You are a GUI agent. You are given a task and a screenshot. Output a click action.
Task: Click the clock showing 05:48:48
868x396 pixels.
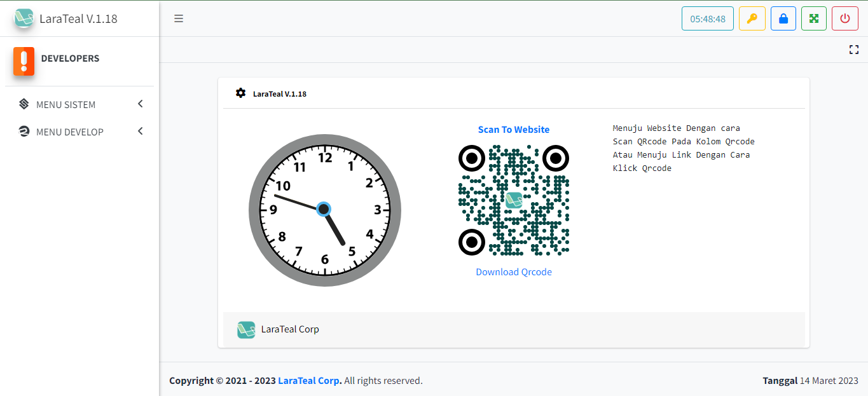pos(707,18)
